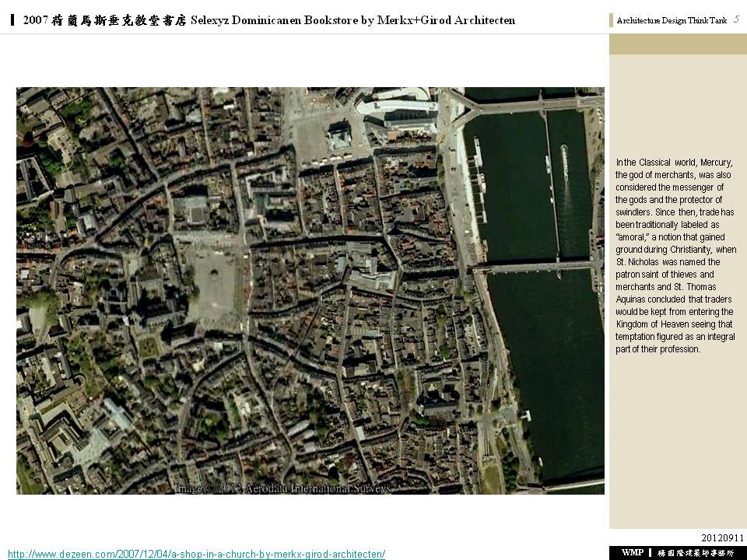This screenshot has width=747, height=560.
Task: Click the date stamp 20120911
Action: click(722, 537)
